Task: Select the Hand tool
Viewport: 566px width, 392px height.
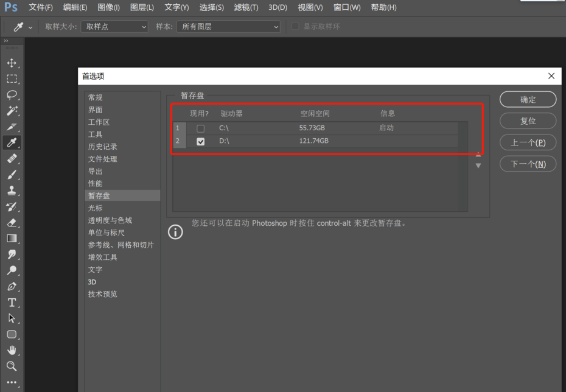Action: pos(12,350)
